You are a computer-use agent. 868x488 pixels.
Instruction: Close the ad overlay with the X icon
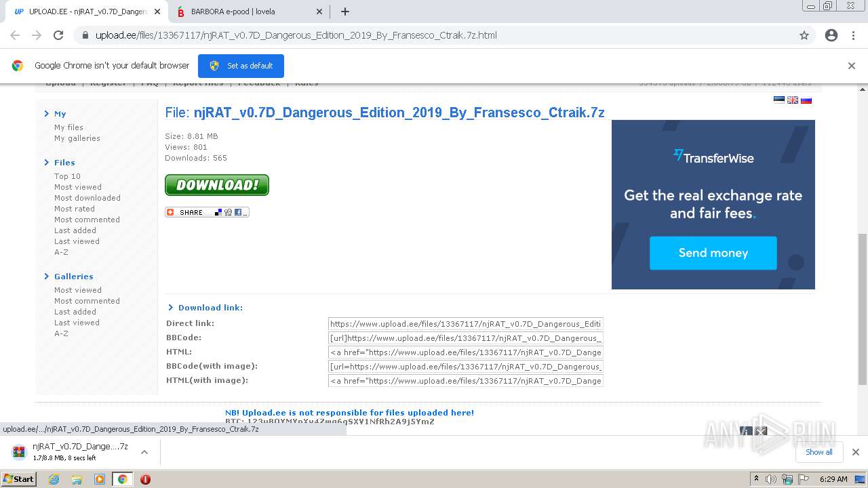click(x=762, y=431)
